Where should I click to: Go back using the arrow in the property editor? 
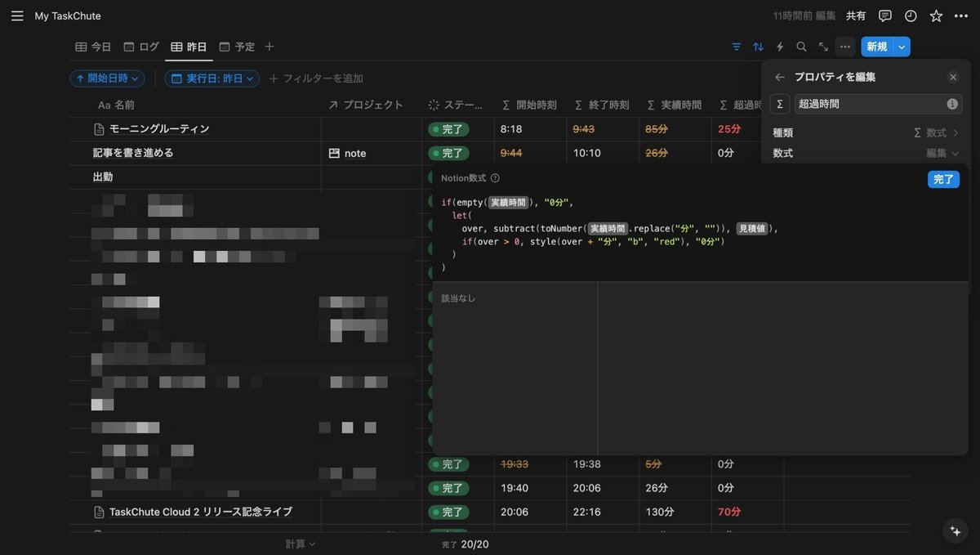[x=780, y=77]
